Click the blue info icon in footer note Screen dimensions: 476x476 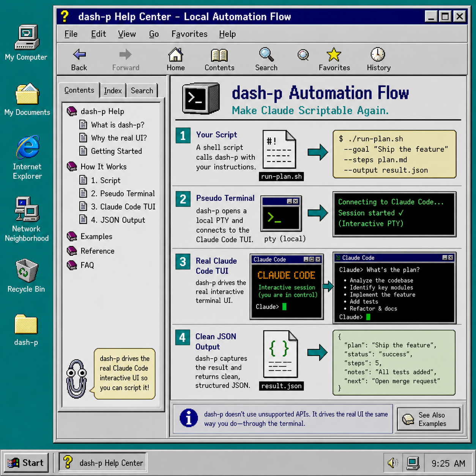tap(189, 418)
